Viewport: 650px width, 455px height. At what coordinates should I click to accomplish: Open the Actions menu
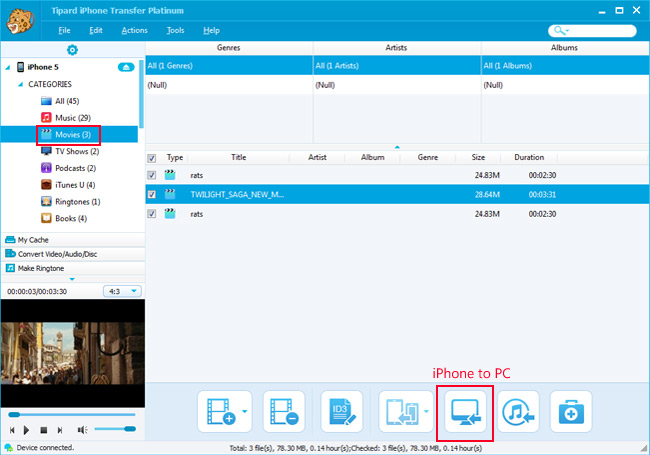click(134, 30)
